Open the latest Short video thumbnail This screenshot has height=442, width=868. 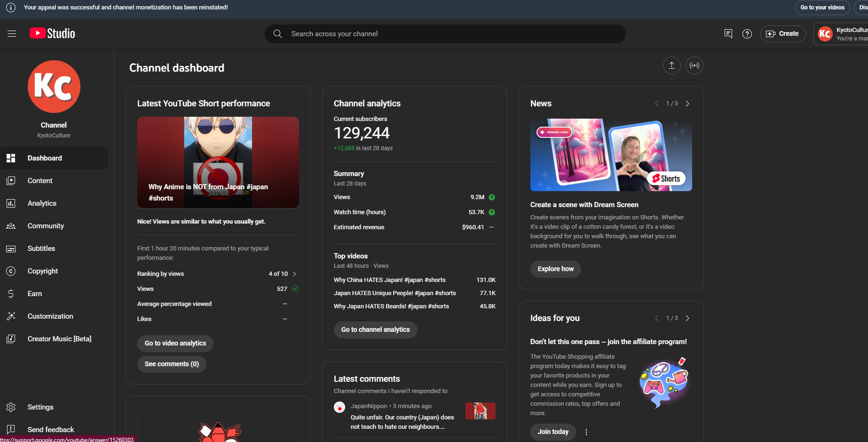tap(218, 162)
